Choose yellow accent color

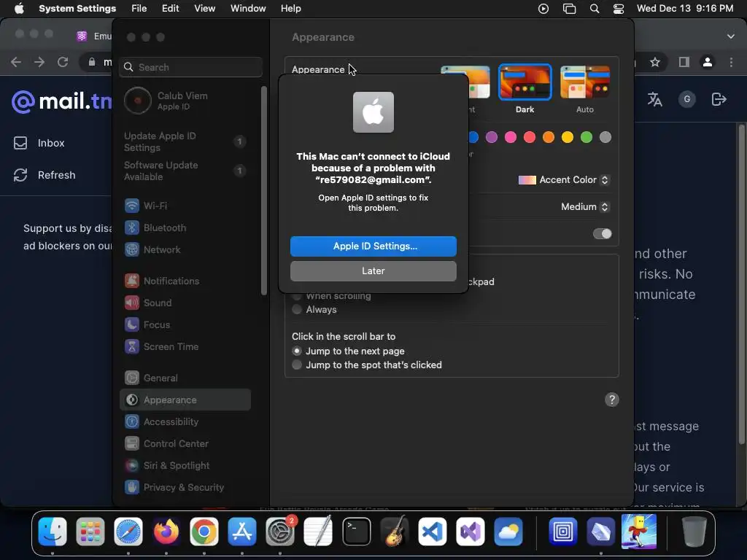point(568,137)
